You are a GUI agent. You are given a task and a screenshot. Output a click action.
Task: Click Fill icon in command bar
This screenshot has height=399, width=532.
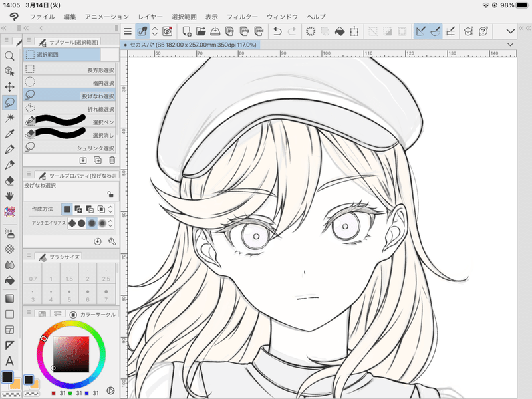[340, 31]
